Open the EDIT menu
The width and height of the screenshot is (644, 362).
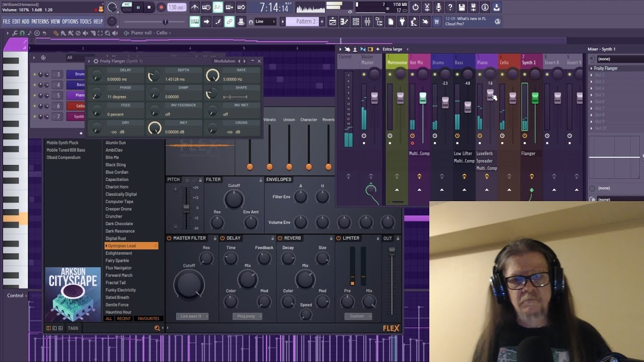coord(16,22)
